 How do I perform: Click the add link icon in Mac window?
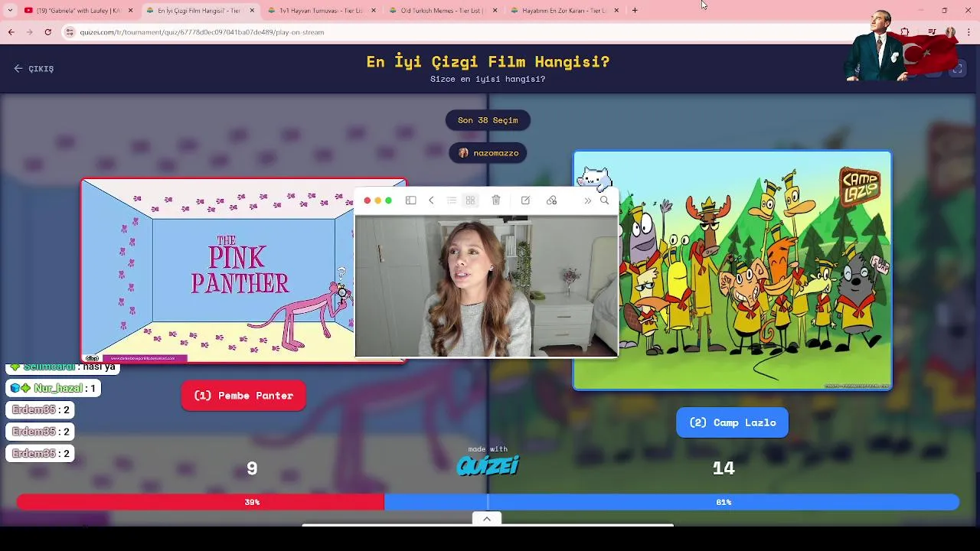[x=551, y=201]
